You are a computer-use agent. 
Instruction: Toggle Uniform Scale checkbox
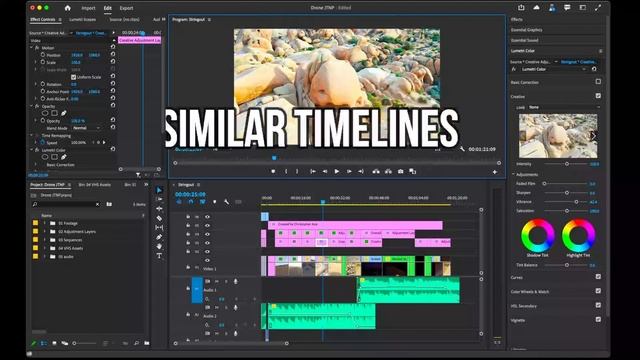[73, 77]
